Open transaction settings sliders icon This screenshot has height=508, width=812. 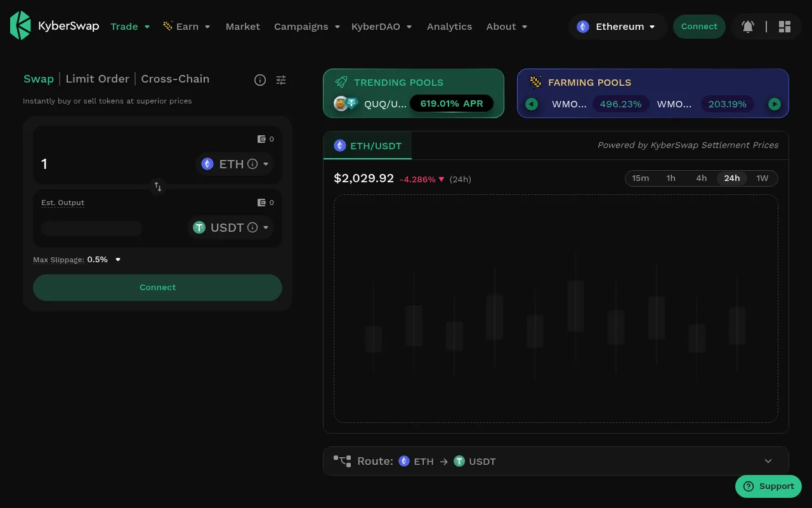point(281,80)
